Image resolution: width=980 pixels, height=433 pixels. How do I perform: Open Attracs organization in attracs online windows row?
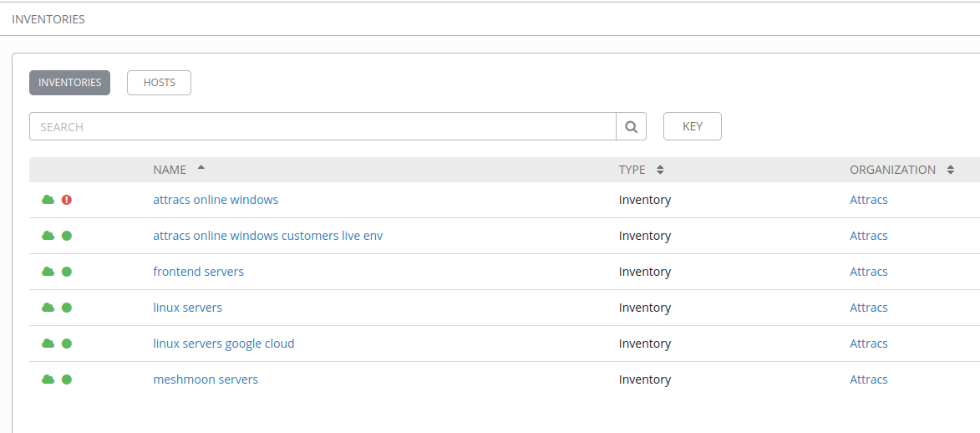click(869, 200)
